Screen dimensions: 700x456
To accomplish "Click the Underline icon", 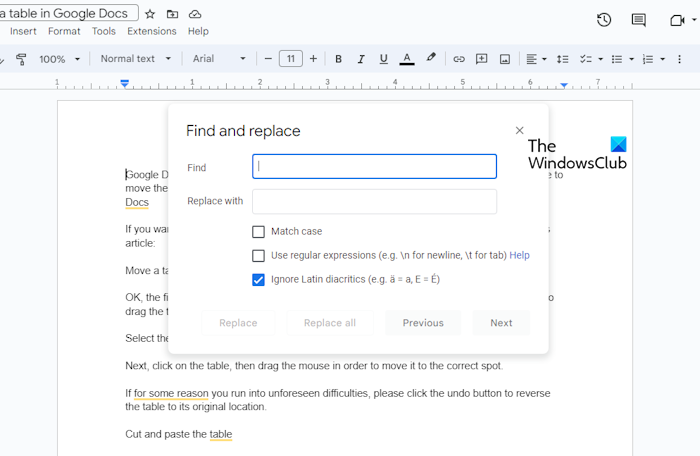I will tap(383, 59).
